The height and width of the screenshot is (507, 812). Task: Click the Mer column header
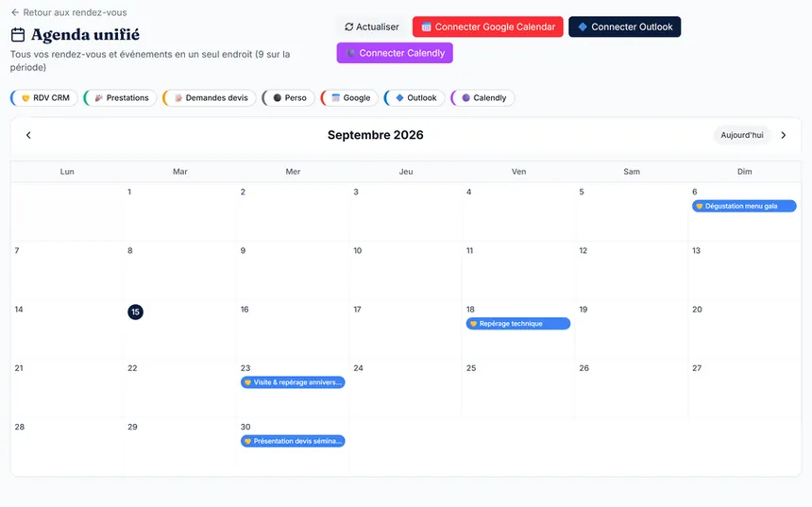293,172
